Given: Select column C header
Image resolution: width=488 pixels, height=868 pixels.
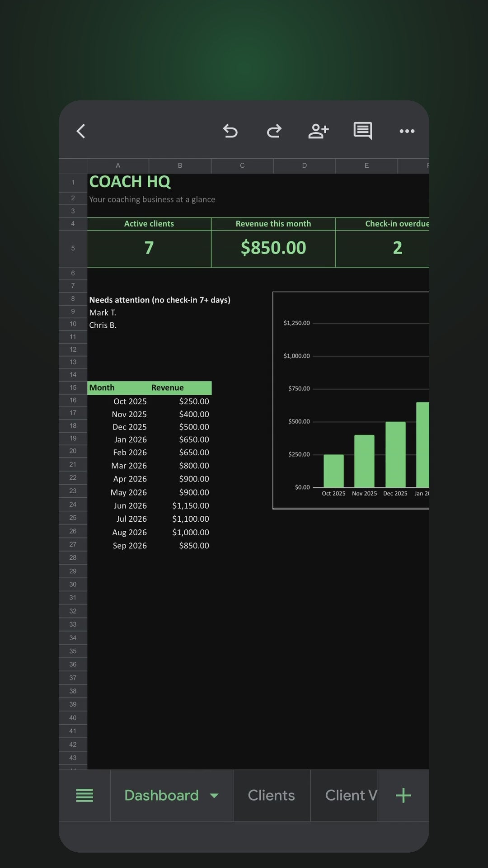Looking at the screenshot, I should [242, 165].
